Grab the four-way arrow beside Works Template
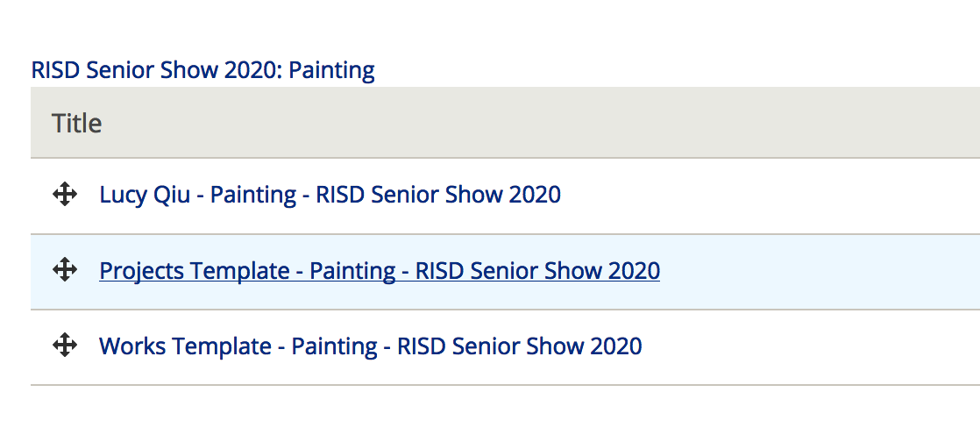Screen dimensions: 980x442 tap(64, 346)
